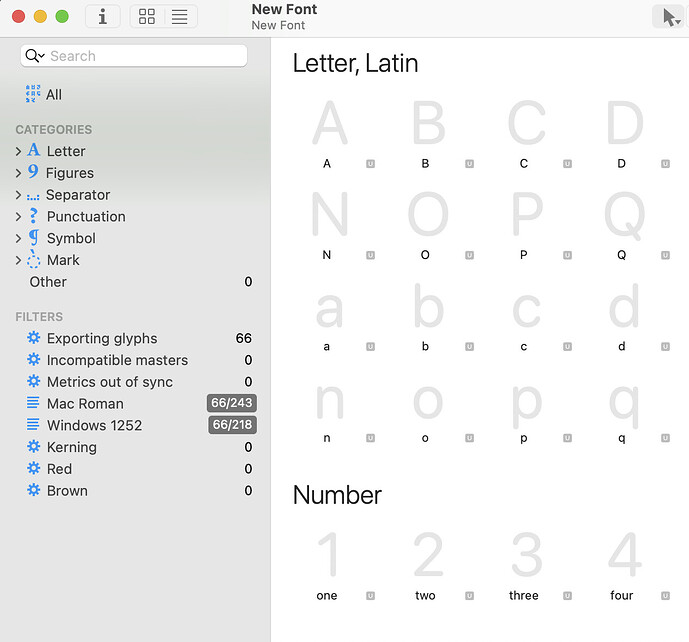Switch to list view mode
The width and height of the screenshot is (689, 642).
pos(179,16)
